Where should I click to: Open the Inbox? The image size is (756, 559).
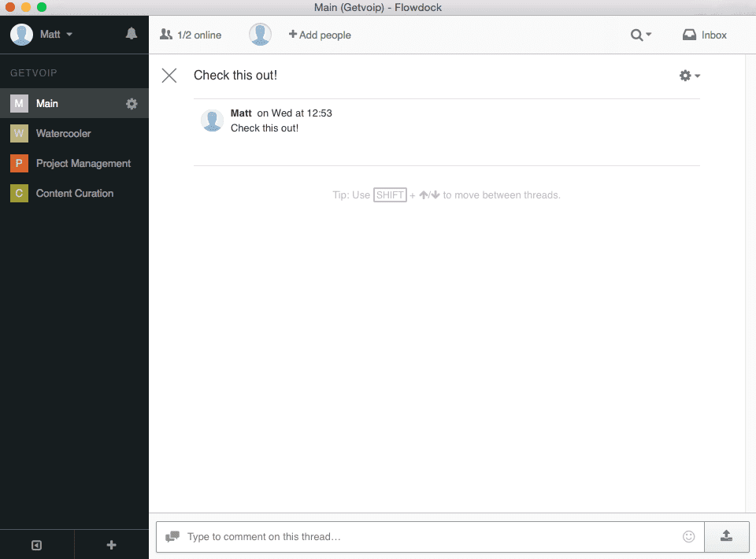pos(704,35)
